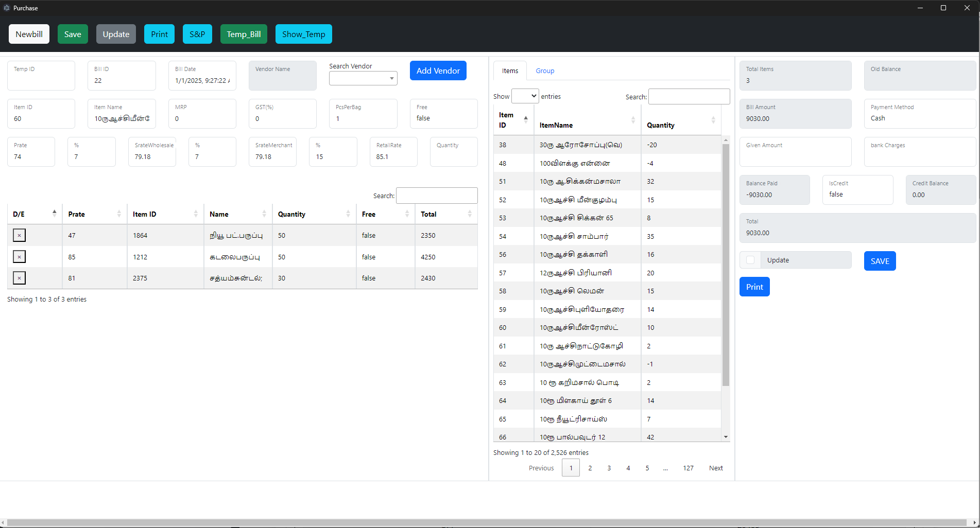Sort the purchase table by Total column
Screen dimensions: 980x528
tap(445, 214)
